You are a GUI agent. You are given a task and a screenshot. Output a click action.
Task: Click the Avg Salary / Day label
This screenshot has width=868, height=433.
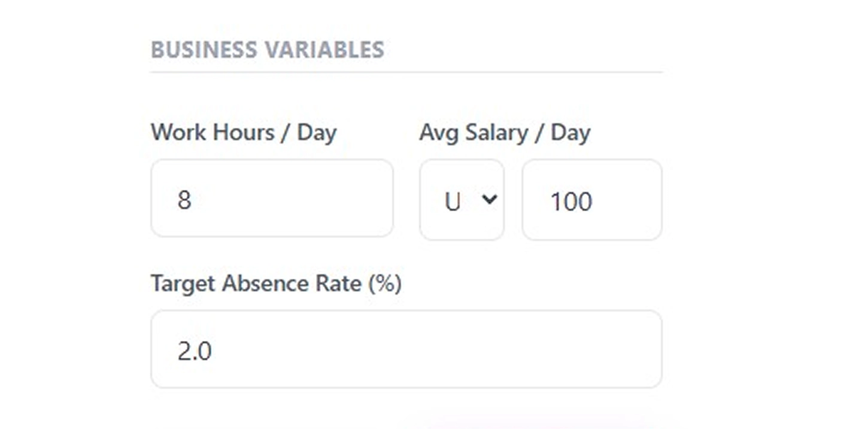pos(505,132)
